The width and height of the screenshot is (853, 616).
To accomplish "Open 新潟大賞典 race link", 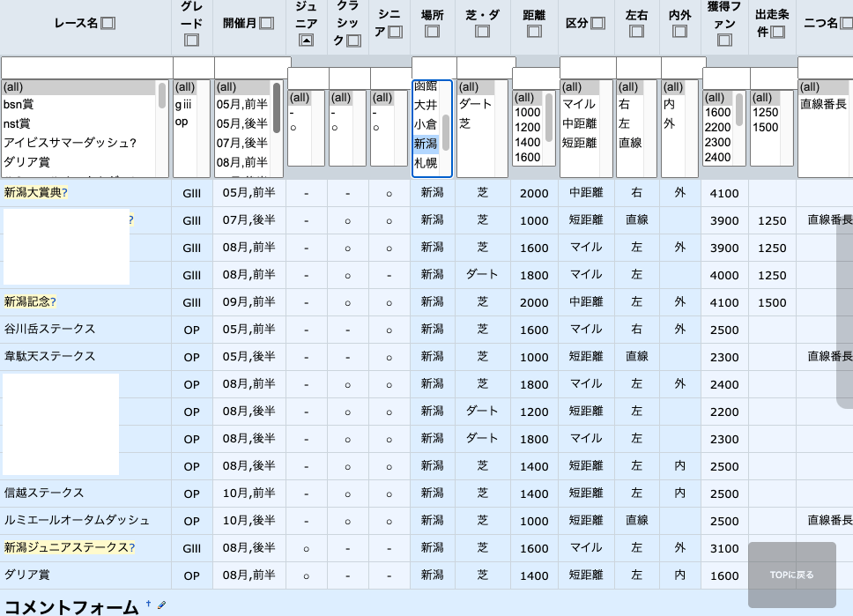I will tap(33, 193).
